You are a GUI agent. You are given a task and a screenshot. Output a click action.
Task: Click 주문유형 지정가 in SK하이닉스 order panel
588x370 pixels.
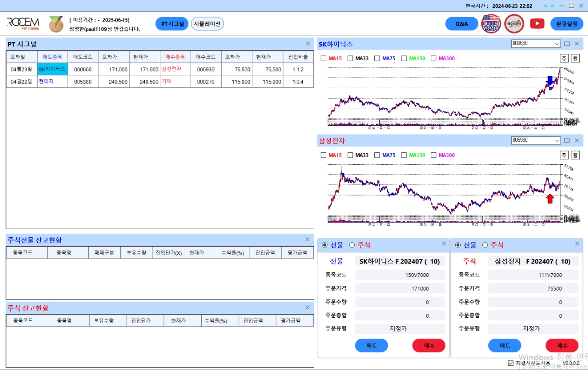400,329
